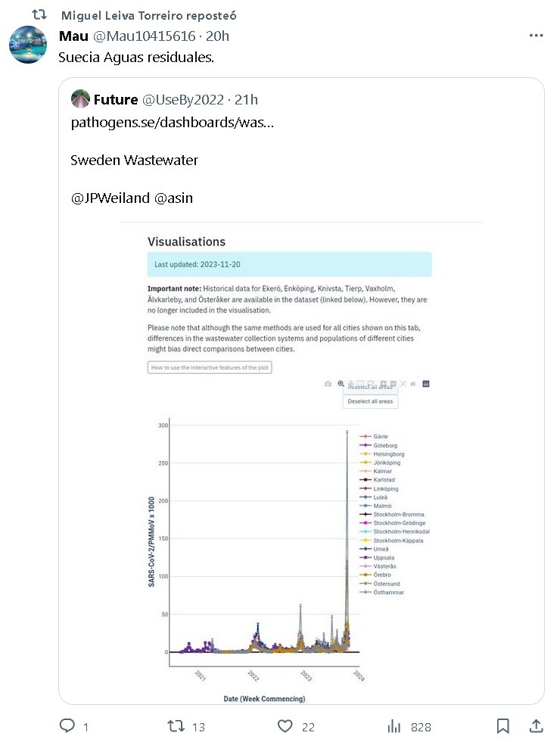The height and width of the screenshot is (742, 560).
Task: View analytics icon showing 828 views
Action: click(x=394, y=726)
